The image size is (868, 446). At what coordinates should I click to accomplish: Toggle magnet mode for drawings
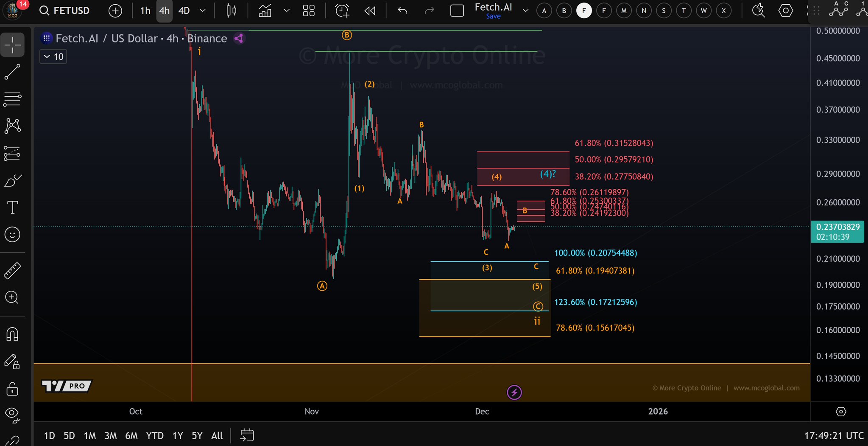[x=12, y=334]
